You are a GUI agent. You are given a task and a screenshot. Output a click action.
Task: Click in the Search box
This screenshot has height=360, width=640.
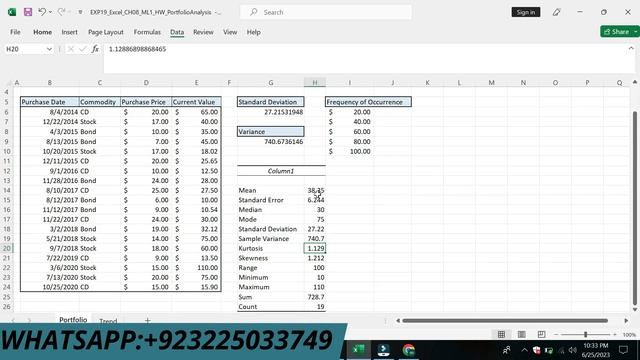point(326,12)
